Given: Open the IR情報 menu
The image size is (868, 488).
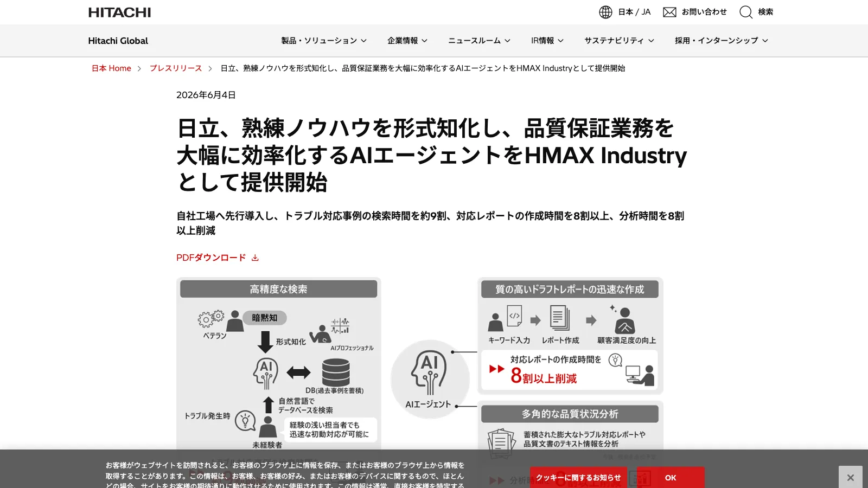Looking at the screenshot, I should pyautogui.click(x=542, y=41).
